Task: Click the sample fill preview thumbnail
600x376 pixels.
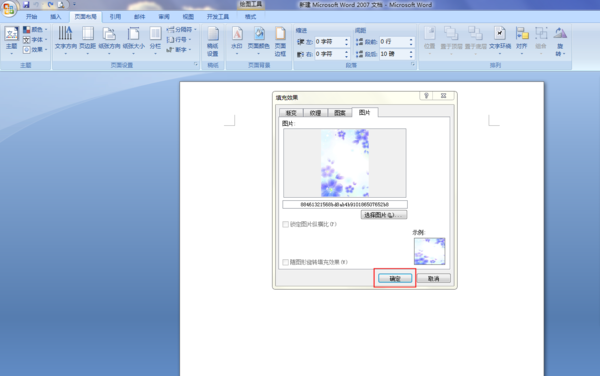Action: [x=429, y=251]
